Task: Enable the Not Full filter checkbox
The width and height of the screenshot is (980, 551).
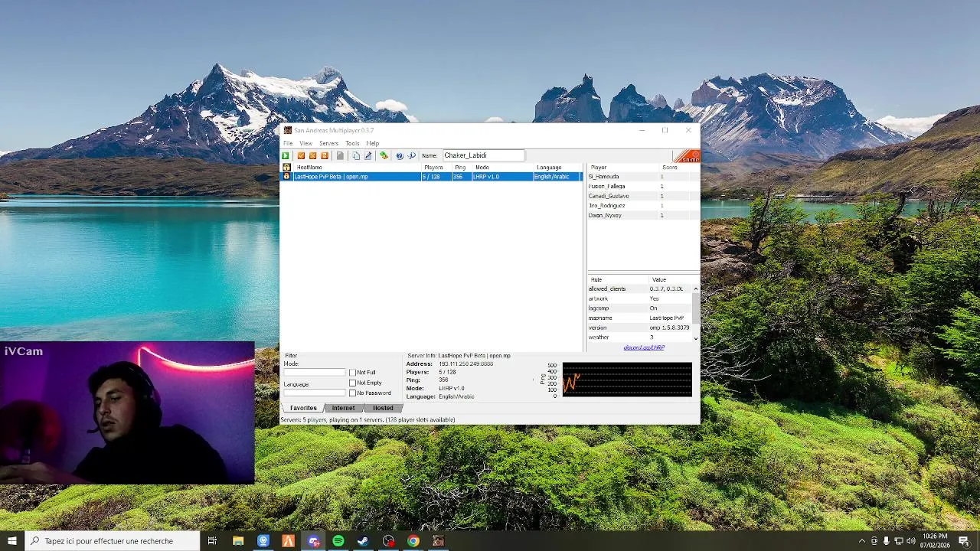Action: click(352, 373)
